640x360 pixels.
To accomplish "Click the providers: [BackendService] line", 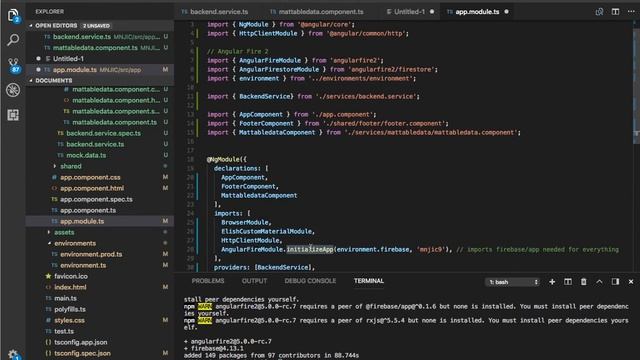I will 264,267.
